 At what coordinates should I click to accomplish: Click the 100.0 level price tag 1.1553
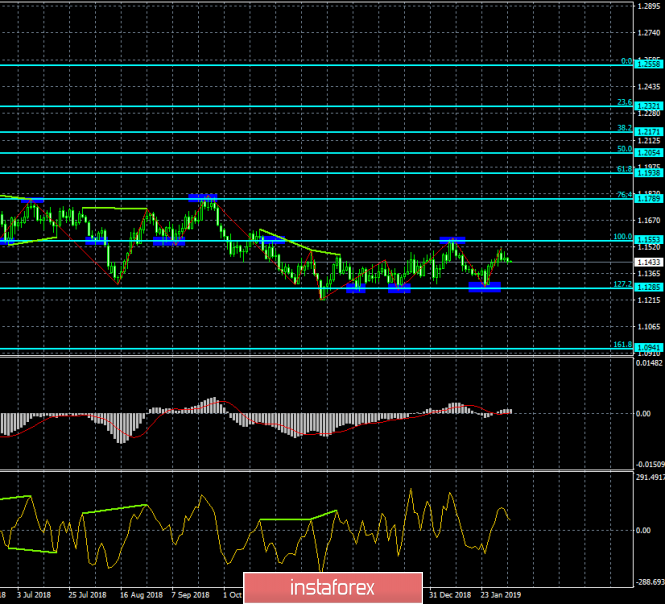[x=649, y=241]
